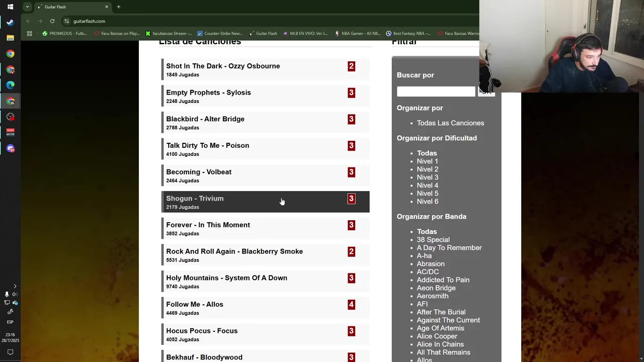Select Talk Dirty To Me - Poison
644x362 pixels.
point(265,149)
